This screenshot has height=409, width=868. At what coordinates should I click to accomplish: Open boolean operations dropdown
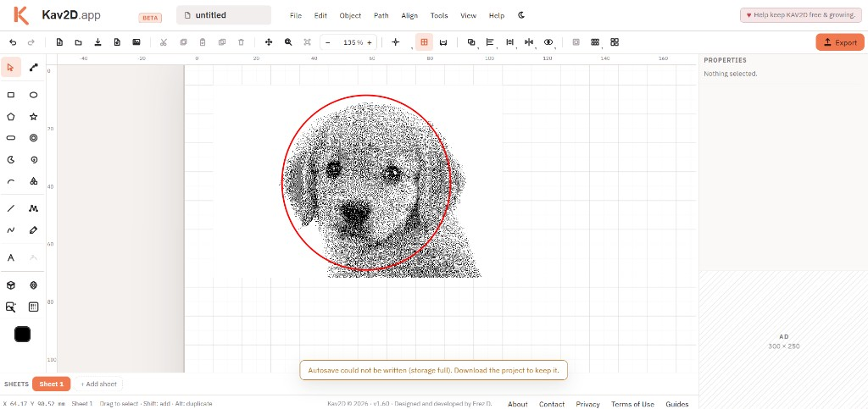[471, 42]
